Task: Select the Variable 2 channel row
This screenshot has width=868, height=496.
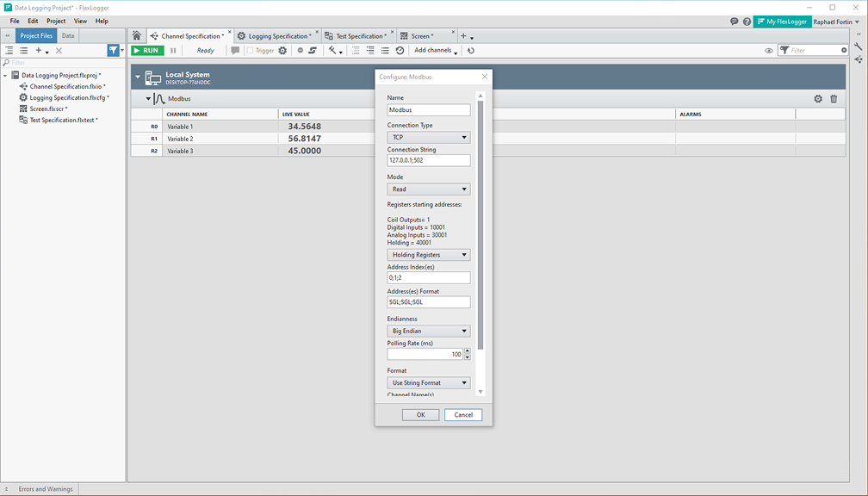Action: pos(488,139)
